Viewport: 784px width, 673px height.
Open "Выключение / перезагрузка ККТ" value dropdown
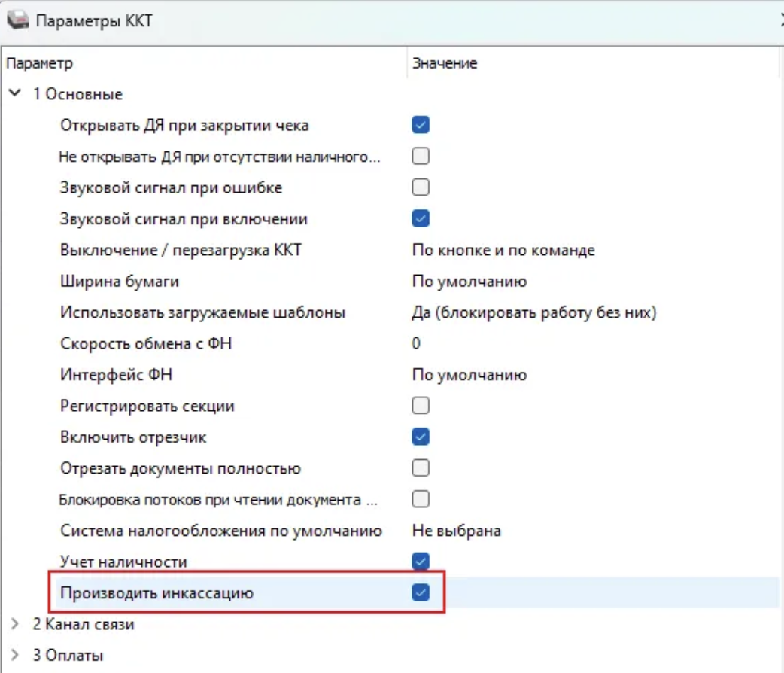coord(503,250)
